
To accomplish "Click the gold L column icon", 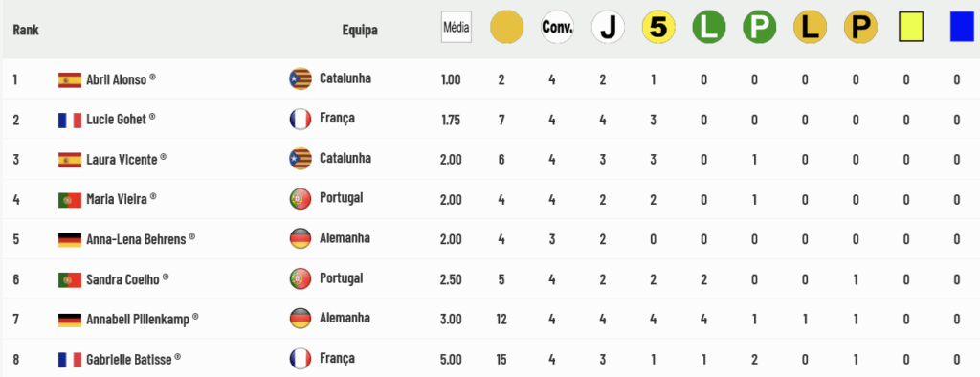I will point(810,28).
